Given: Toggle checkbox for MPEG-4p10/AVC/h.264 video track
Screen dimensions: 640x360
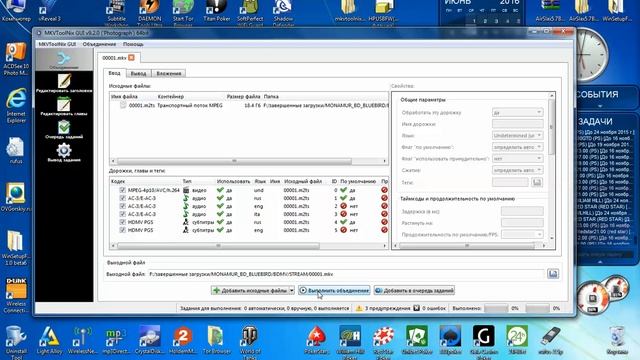Looking at the screenshot, I should (122, 190).
